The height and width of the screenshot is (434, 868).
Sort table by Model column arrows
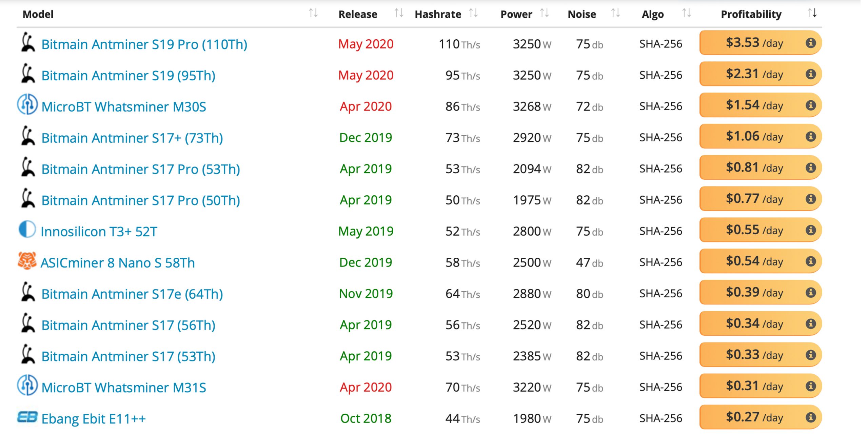point(313,13)
